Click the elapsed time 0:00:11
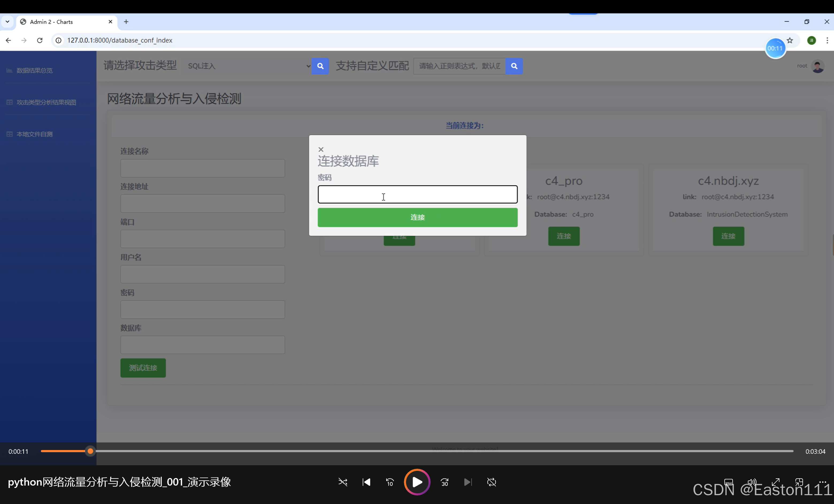834x504 pixels. tap(18, 451)
